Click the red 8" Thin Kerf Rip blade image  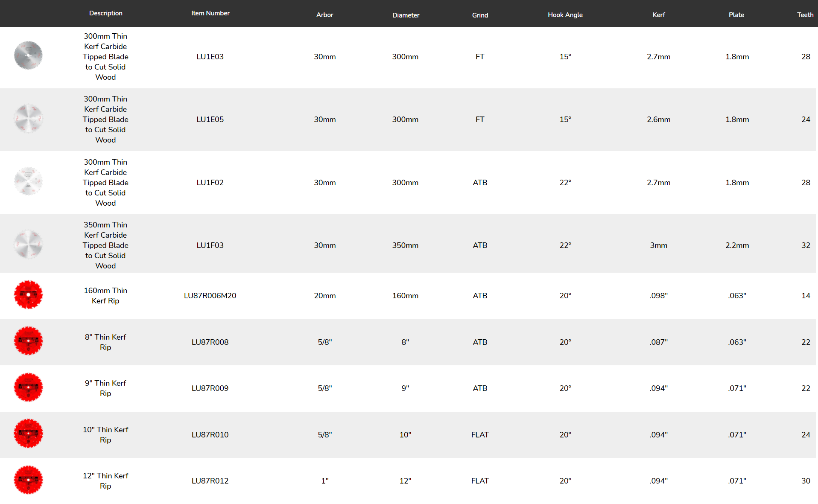click(x=28, y=341)
